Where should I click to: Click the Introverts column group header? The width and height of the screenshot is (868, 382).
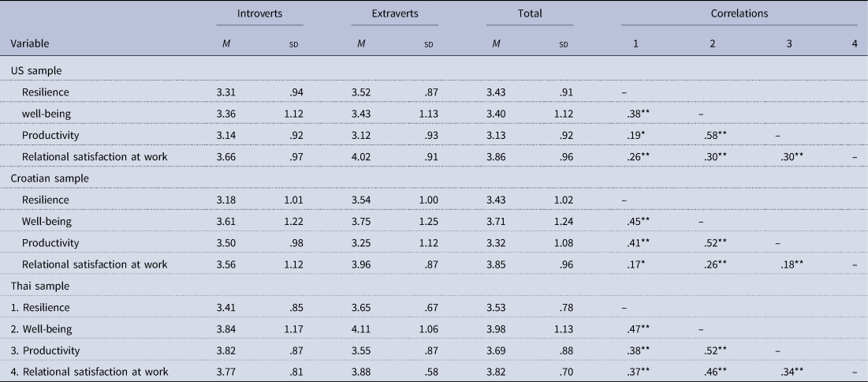click(x=259, y=14)
